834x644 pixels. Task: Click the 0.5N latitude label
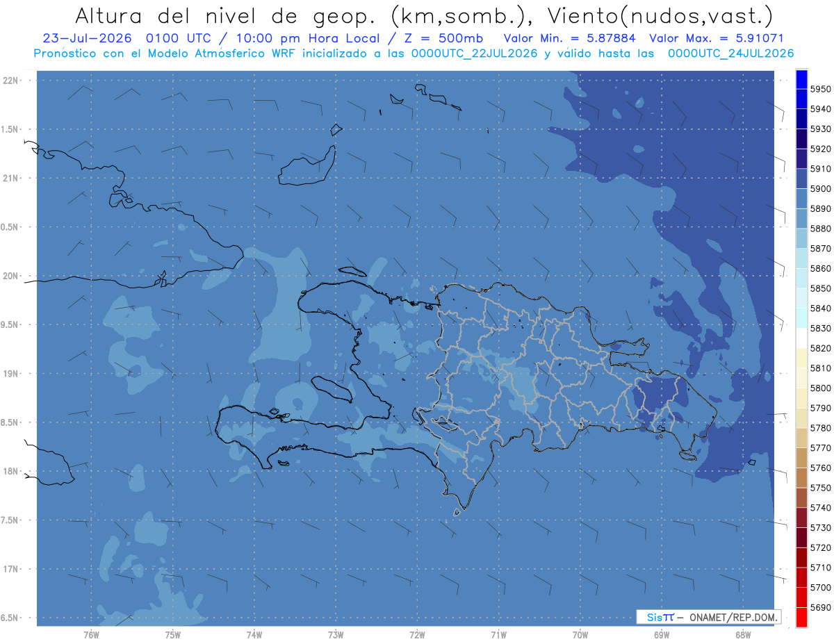(10, 227)
